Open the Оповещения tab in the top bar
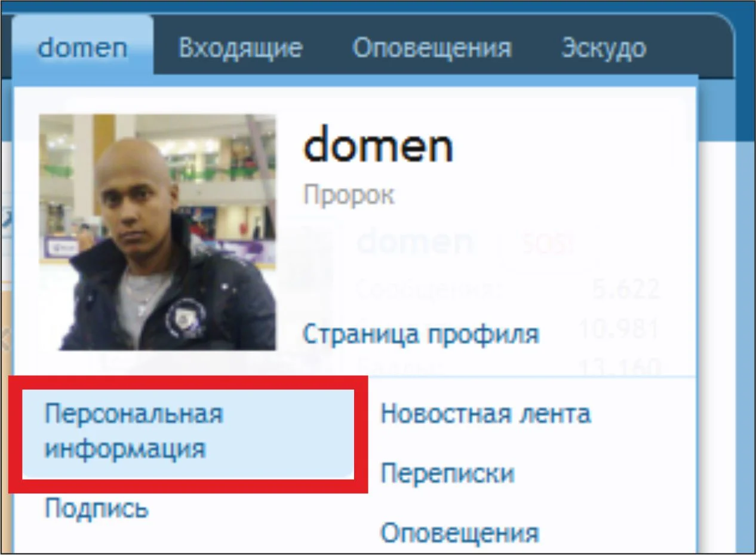This screenshot has width=756, height=555. tap(432, 47)
